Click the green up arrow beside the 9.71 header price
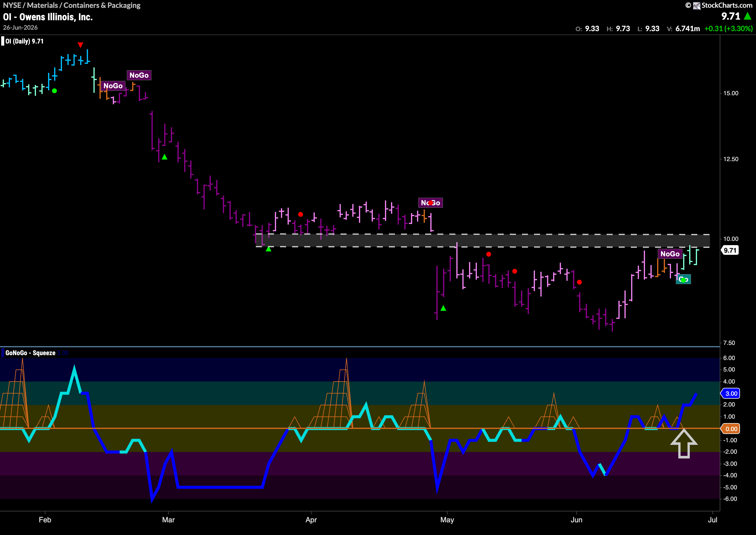The height and width of the screenshot is (535, 756). 748,16
